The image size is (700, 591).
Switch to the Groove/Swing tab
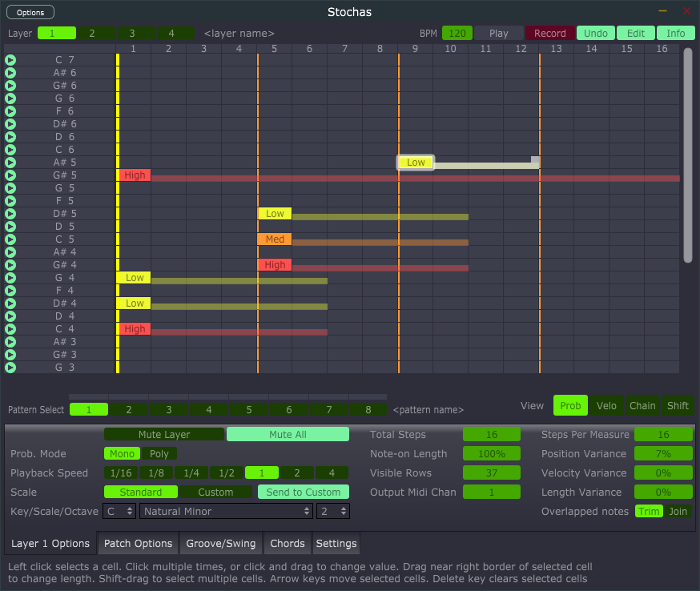click(x=220, y=543)
